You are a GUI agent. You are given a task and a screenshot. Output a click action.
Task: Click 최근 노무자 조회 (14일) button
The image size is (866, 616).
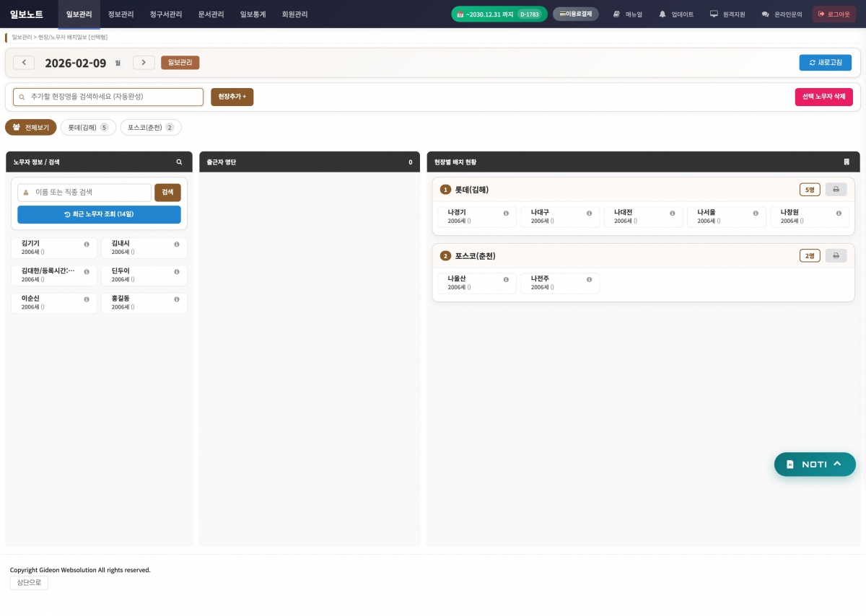(x=99, y=214)
